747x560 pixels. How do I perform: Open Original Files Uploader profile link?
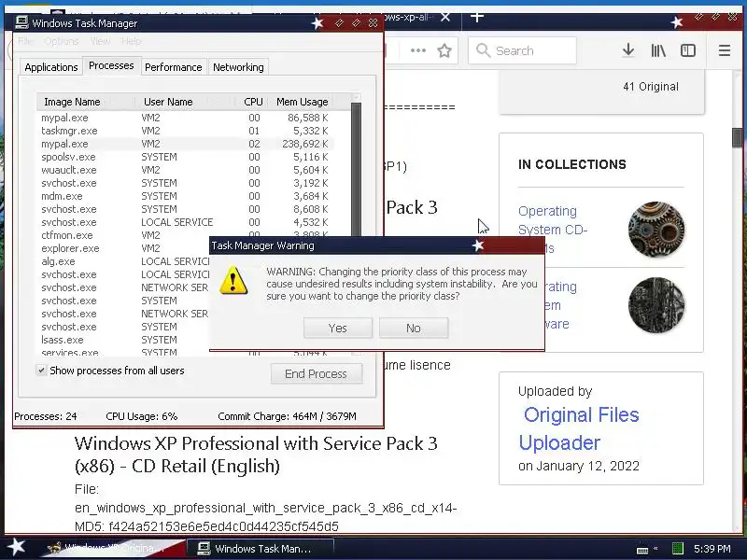click(x=578, y=428)
